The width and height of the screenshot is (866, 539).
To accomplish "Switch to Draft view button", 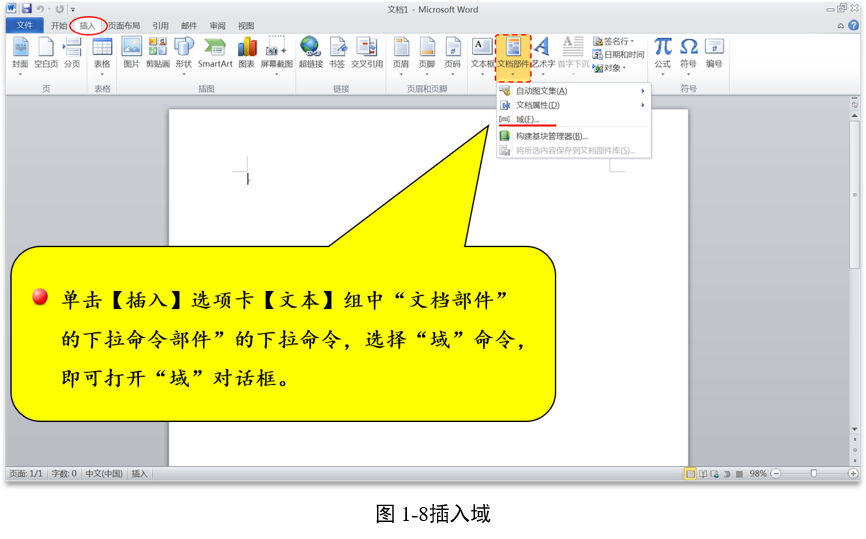I will click(x=739, y=474).
